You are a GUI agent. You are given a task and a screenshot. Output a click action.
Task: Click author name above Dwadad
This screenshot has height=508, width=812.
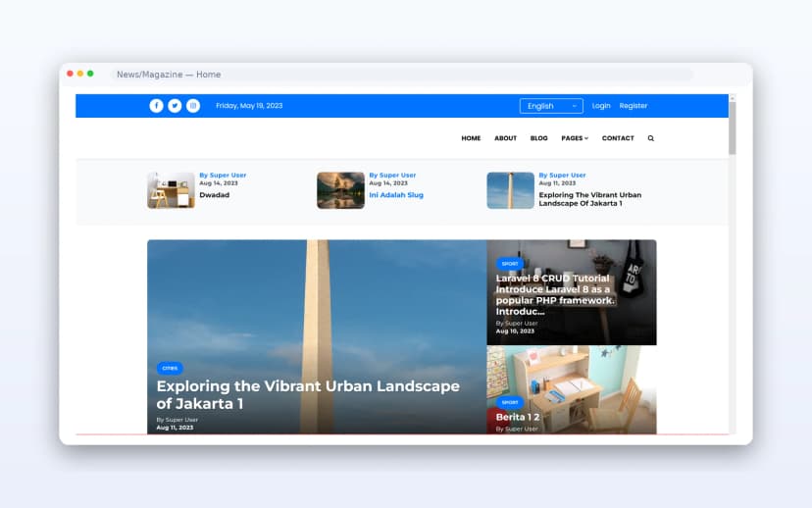223,175
